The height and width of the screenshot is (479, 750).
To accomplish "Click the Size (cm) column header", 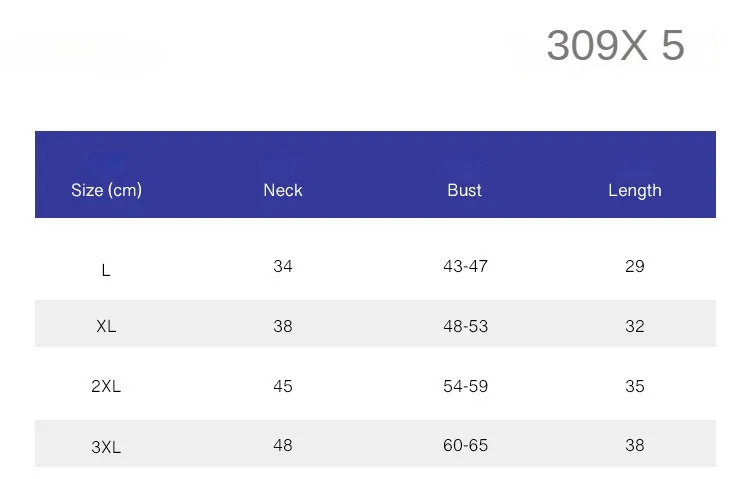I will click(x=106, y=190).
